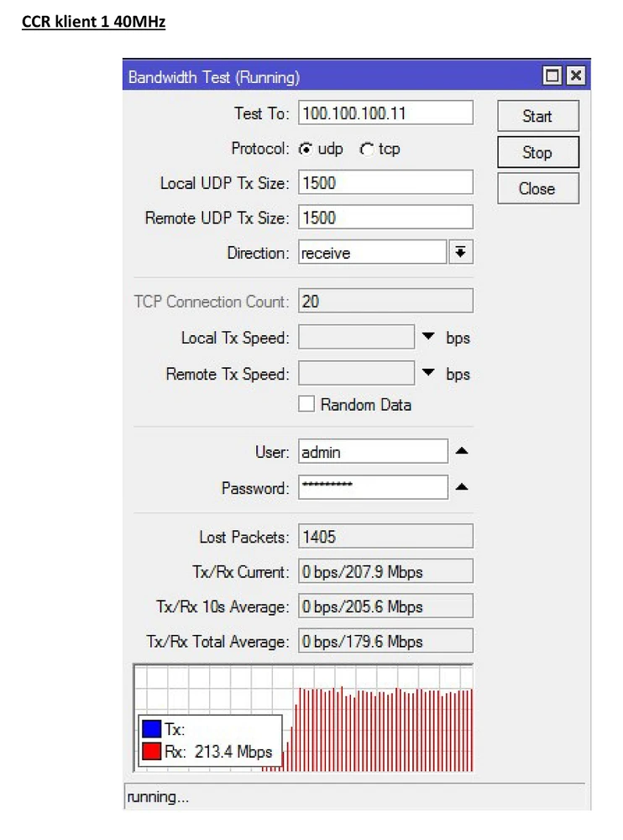The width and height of the screenshot is (623, 840).
Task: Click the Remote UDP Tx Size field
Action: pos(385,218)
